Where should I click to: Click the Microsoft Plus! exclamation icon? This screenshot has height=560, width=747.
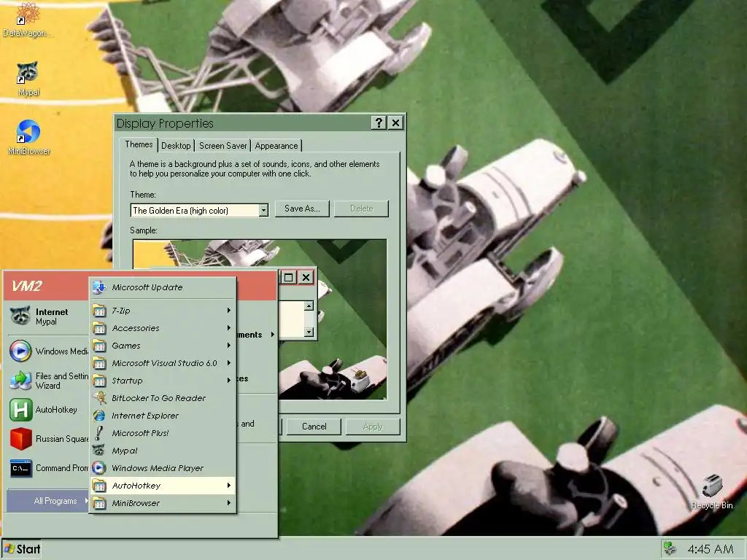[x=99, y=433]
